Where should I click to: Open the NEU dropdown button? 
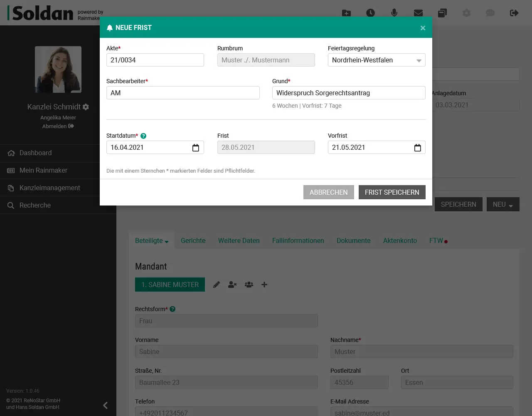pyautogui.click(x=503, y=204)
